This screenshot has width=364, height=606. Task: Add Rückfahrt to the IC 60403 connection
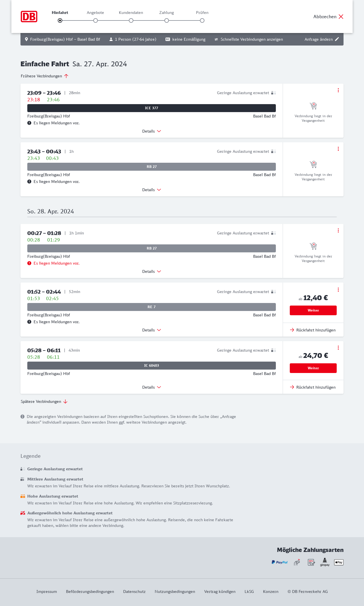tap(313, 387)
